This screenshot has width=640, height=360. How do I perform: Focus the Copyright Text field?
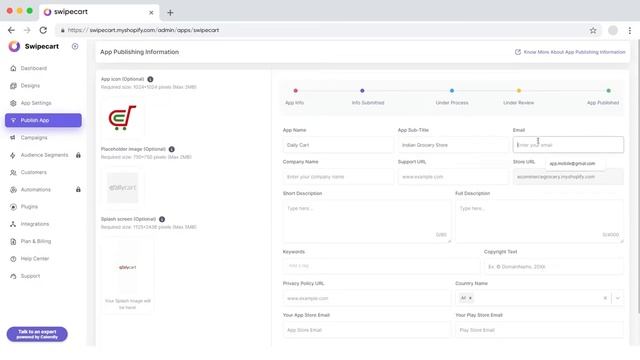pyautogui.click(x=553, y=267)
